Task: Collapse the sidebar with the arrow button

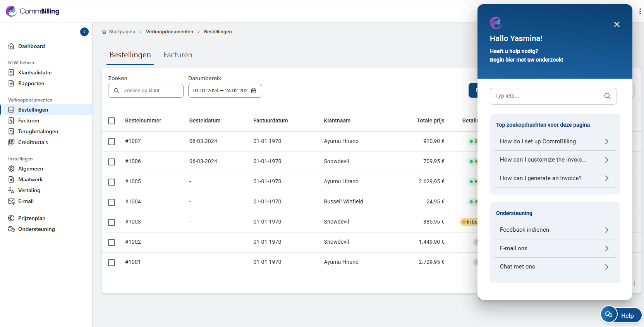Action: pyautogui.click(x=84, y=32)
